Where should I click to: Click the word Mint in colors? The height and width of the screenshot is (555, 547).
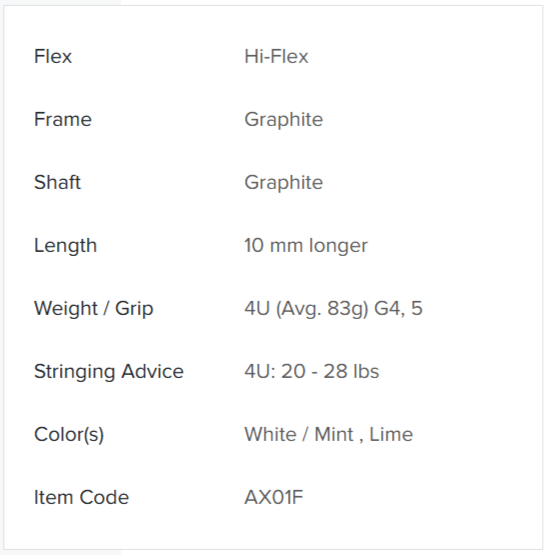pos(334,434)
